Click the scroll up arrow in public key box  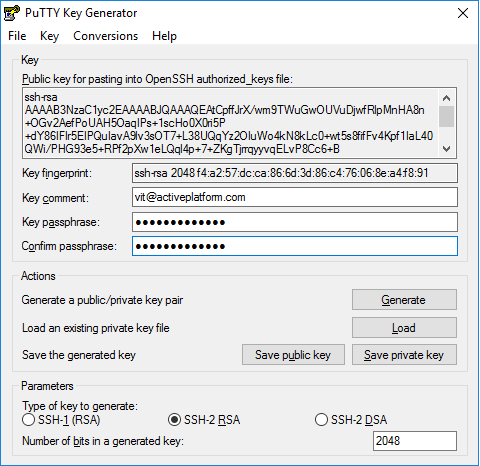(x=446, y=98)
